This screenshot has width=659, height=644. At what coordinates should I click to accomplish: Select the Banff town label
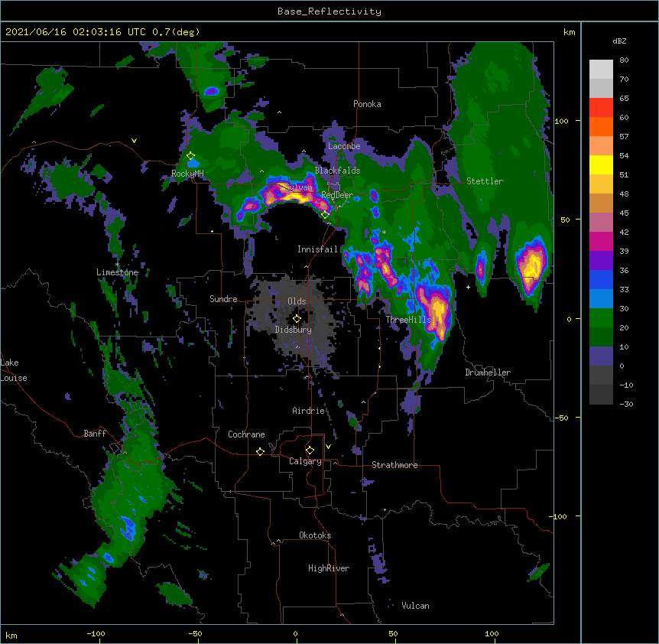pos(95,434)
